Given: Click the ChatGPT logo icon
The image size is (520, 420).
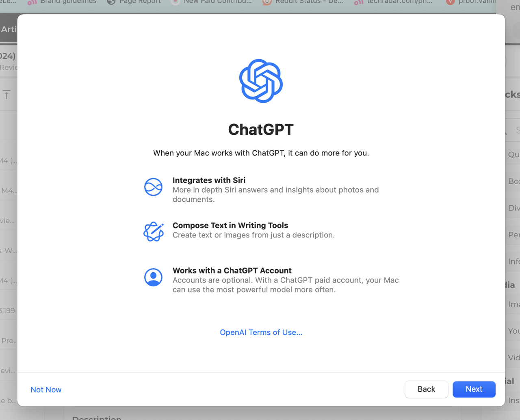Looking at the screenshot, I should tap(261, 81).
